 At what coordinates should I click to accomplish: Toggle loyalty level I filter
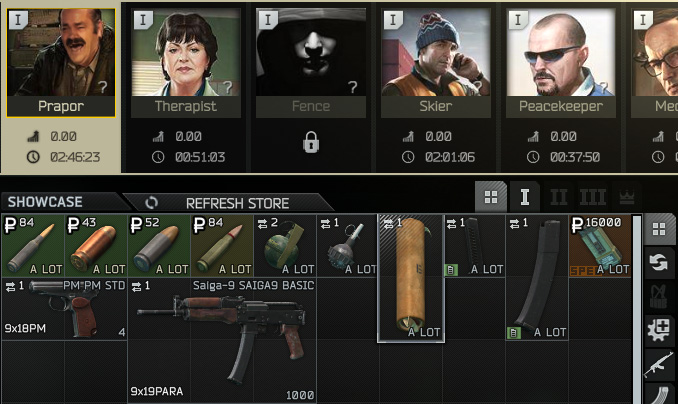click(x=524, y=197)
